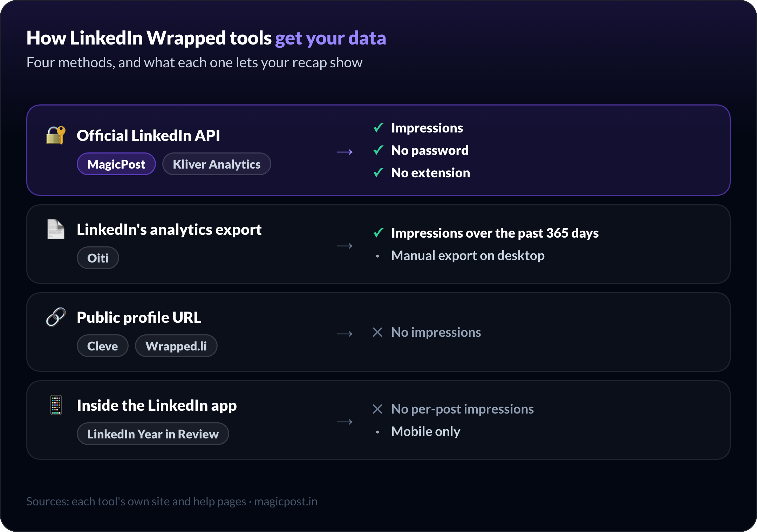Image resolution: width=757 pixels, height=532 pixels.
Task: Select the Cleve tag
Action: pyautogui.click(x=103, y=346)
